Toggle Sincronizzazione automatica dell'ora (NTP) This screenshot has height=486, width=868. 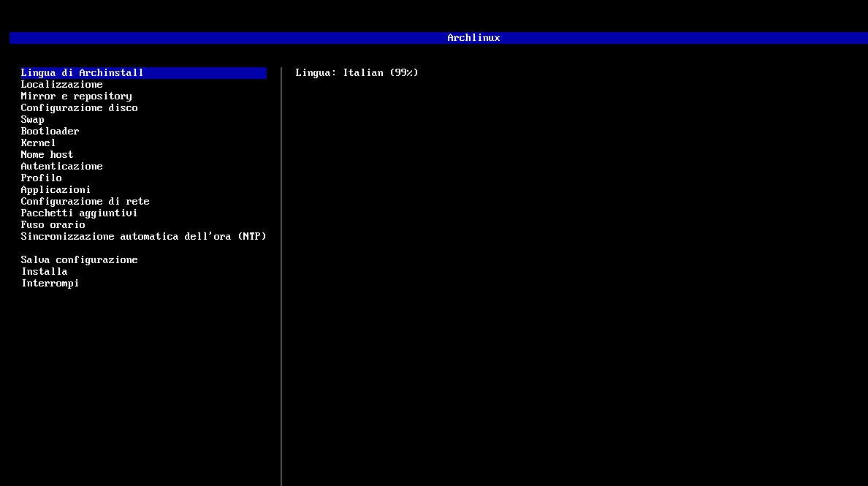(x=143, y=236)
